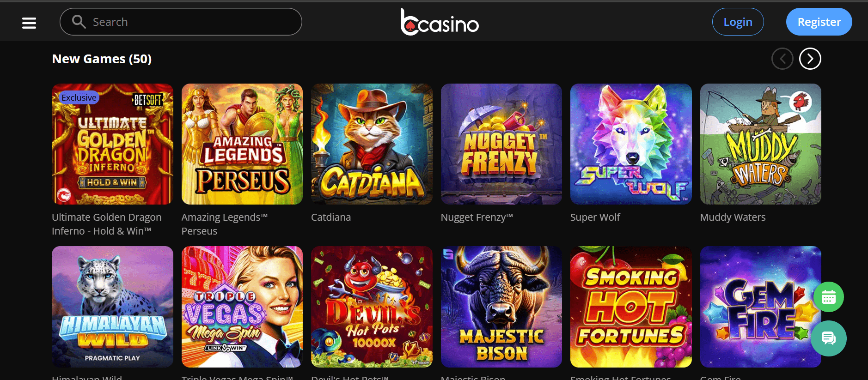Show previous New Games carousel page

[x=782, y=59]
